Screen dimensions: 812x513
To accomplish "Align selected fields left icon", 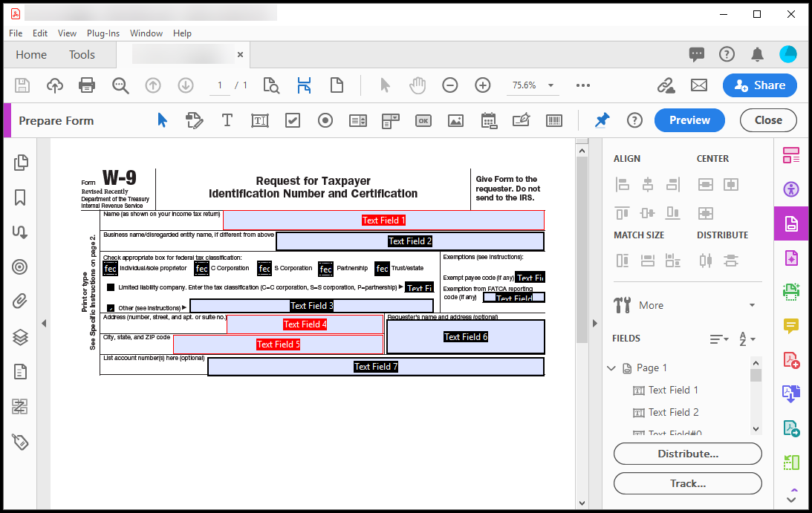I will 623,184.
